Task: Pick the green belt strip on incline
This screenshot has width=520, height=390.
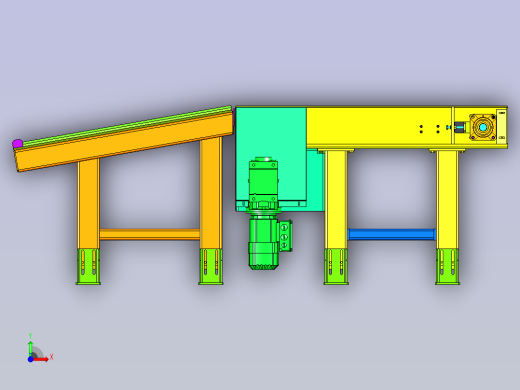Action: coord(127,126)
